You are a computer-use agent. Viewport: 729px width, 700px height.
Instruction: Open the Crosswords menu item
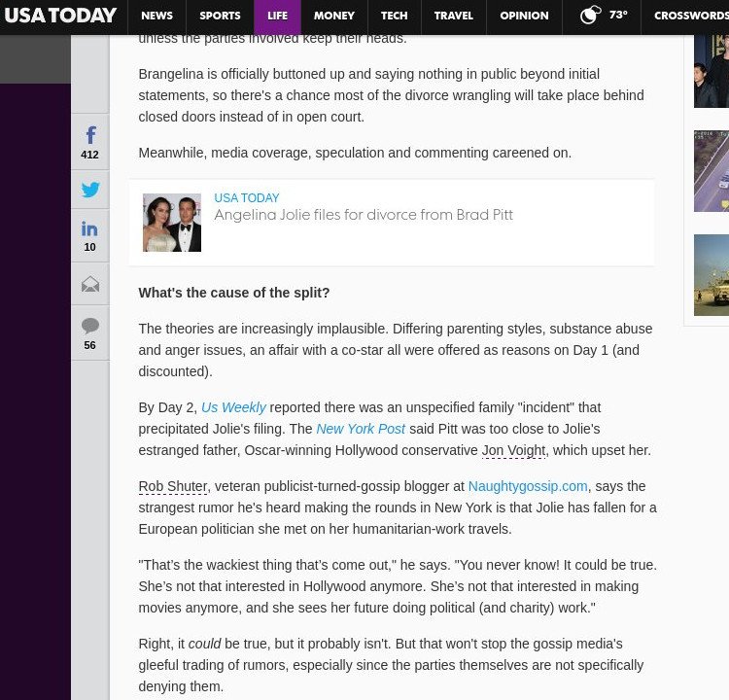click(690, 16)
